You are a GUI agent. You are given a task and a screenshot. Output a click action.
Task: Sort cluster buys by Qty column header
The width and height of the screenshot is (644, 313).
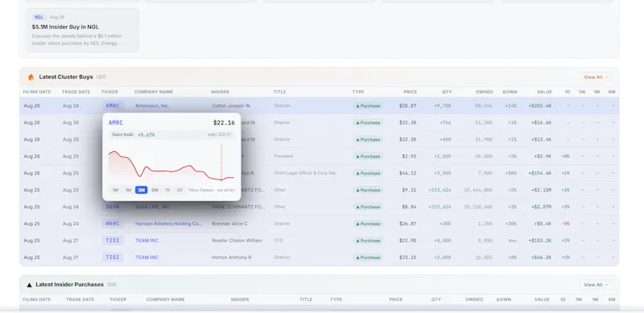[x=447, y=92]
